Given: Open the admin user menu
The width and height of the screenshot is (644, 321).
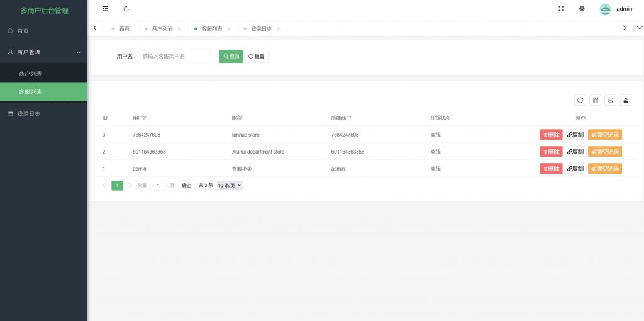Looking at the screenshot, I should (625, 9).
